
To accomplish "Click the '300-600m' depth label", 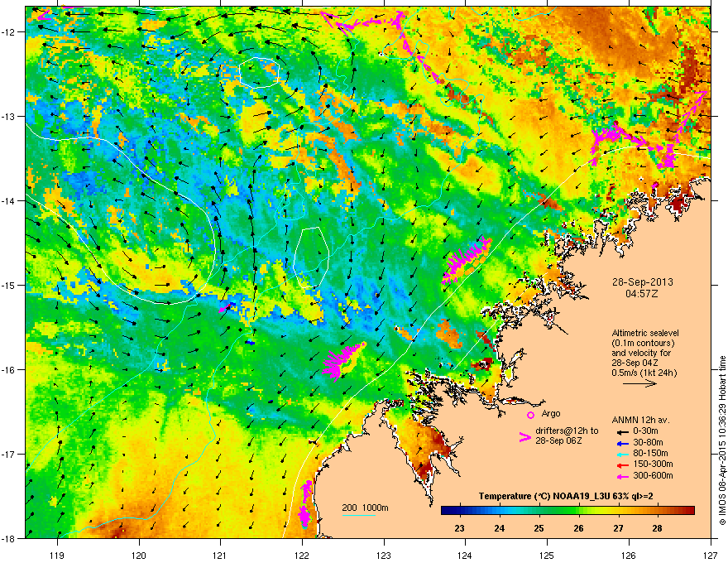I will point(653,476).
